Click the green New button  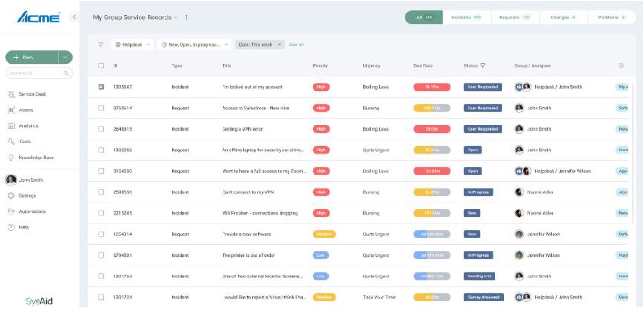(x=32, y=58)
